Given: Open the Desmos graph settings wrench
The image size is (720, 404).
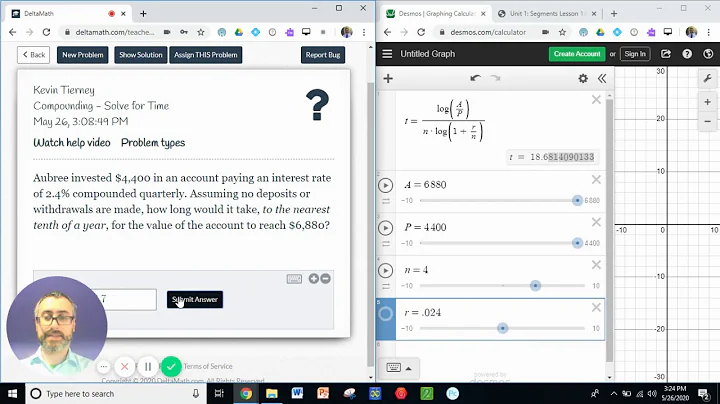Looking at the screenshot, I should tap(708, 79).
